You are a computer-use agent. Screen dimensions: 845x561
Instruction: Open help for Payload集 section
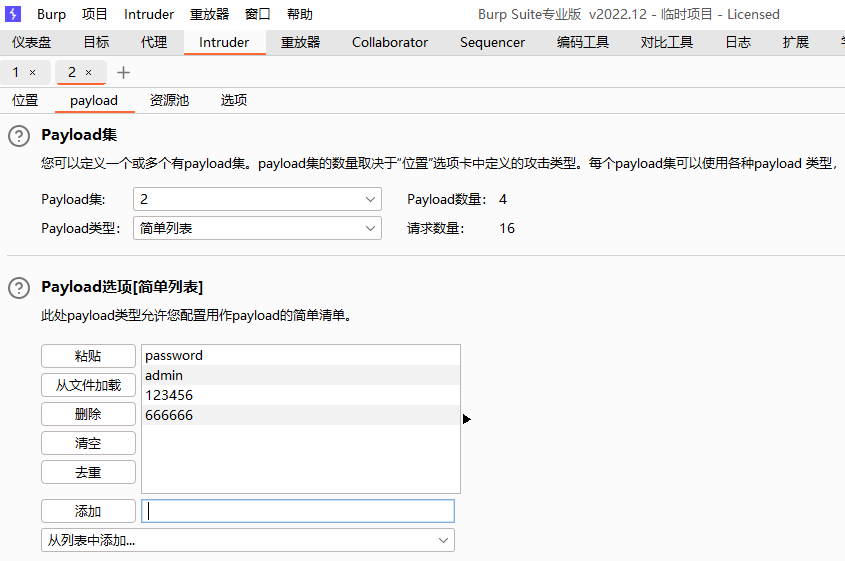(x=19, y=136)
